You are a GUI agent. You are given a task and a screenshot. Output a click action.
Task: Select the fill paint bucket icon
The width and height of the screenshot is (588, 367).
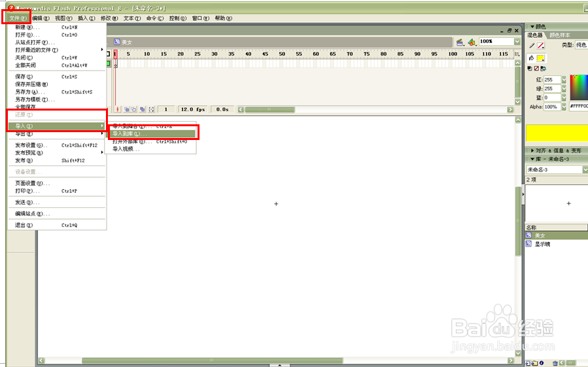[x=531, y=58]
